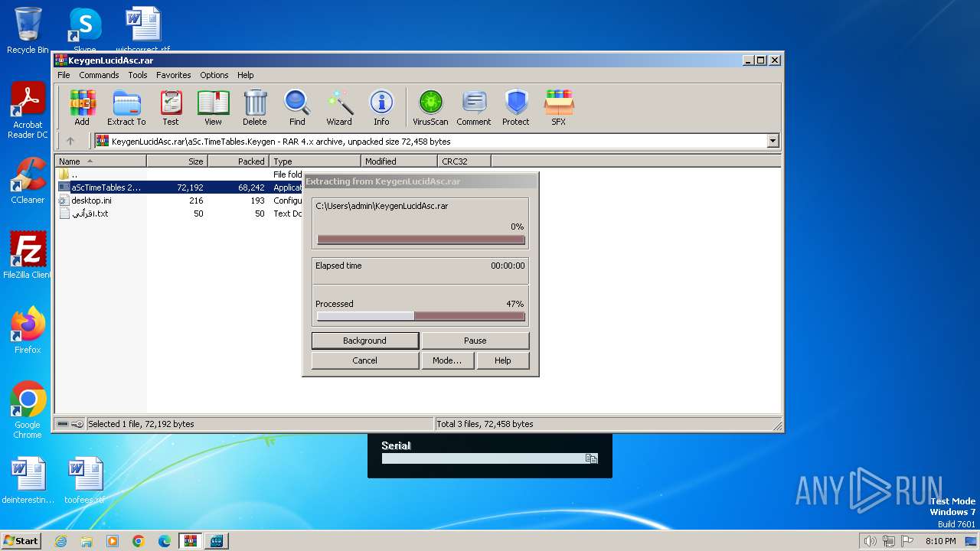
Task: Click Help in the extraction dialog
Action: pyautogui.click(x=502, y=360)
